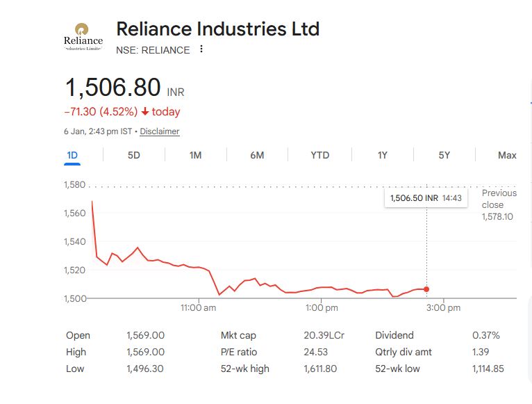Click the 52-wk high value 1,611.80
This screenshot has width=532, height=404.
click(x=320, y=369)
